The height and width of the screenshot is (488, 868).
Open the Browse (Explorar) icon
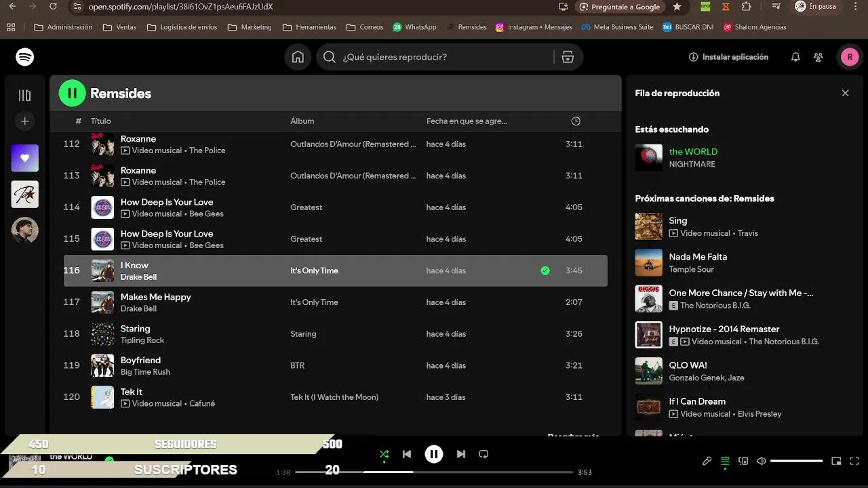pyautogui.click(x=568, y=57)
